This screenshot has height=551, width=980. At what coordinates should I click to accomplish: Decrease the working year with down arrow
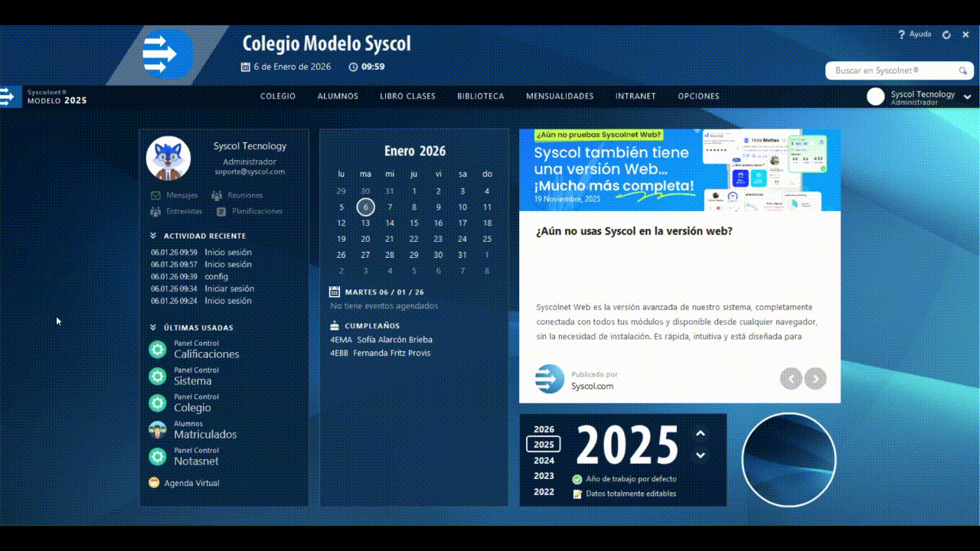701,455
